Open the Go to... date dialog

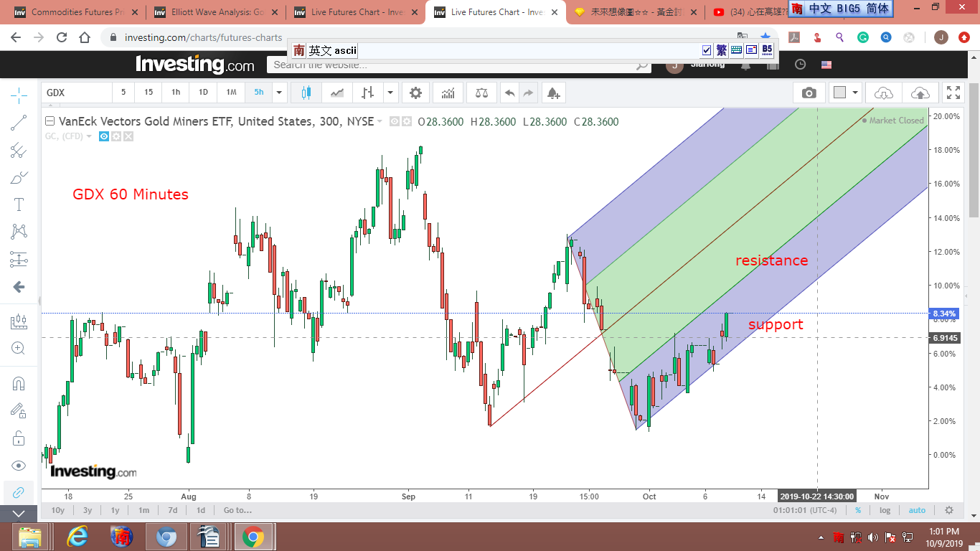[x=237, y=510]
